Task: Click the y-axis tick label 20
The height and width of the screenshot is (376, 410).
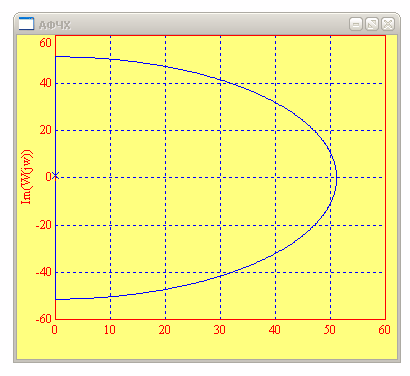Action: pyautogui.click(x=45, y=130)
